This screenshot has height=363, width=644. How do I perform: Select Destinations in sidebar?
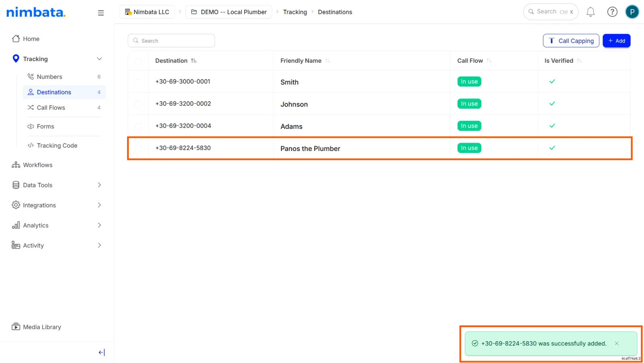64,92
